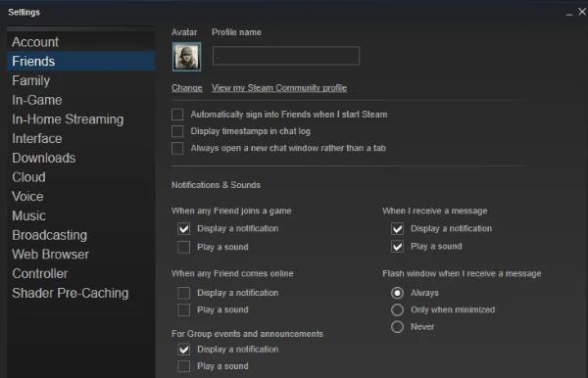588x378 pixels.
Task: Click the 'Avatar' label text
Action: (x=184, y=32)
